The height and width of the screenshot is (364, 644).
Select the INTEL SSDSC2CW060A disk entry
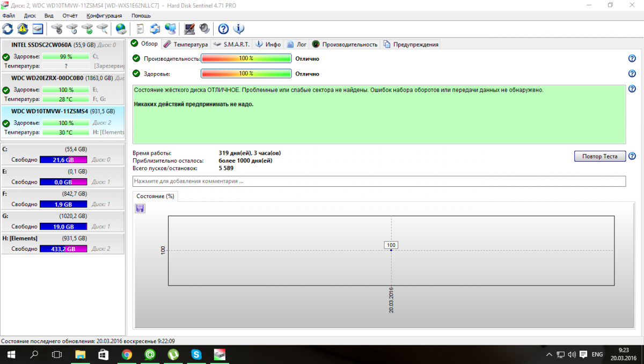(63, 55)
